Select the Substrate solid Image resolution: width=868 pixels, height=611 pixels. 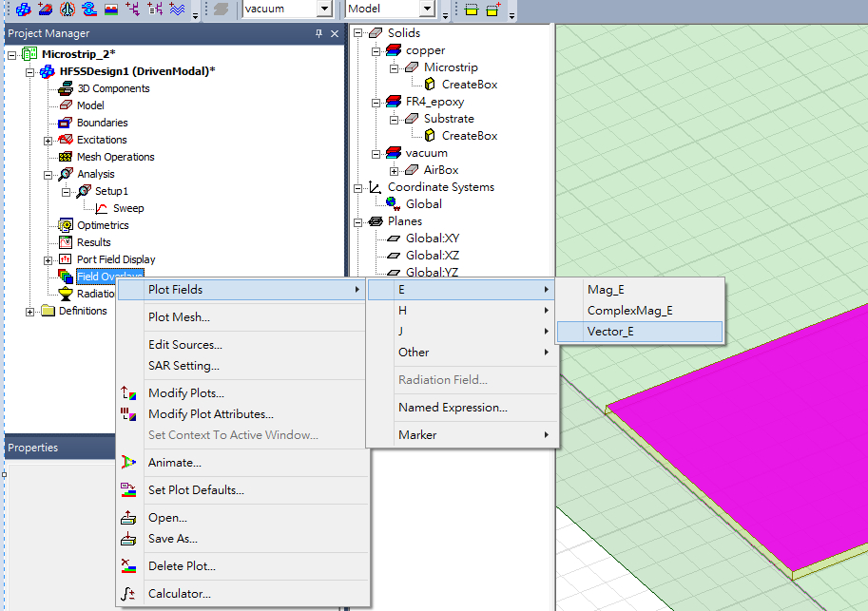click(449, 119)
